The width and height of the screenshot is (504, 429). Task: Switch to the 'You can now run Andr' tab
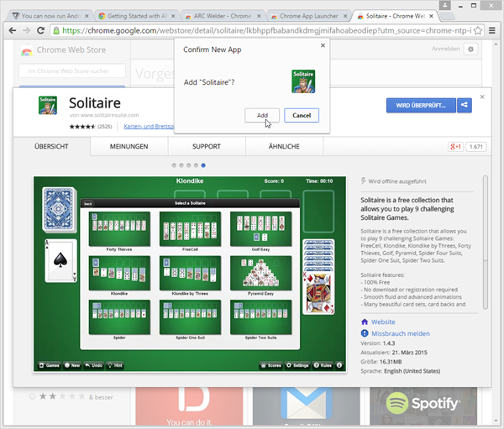coord(50,16)
